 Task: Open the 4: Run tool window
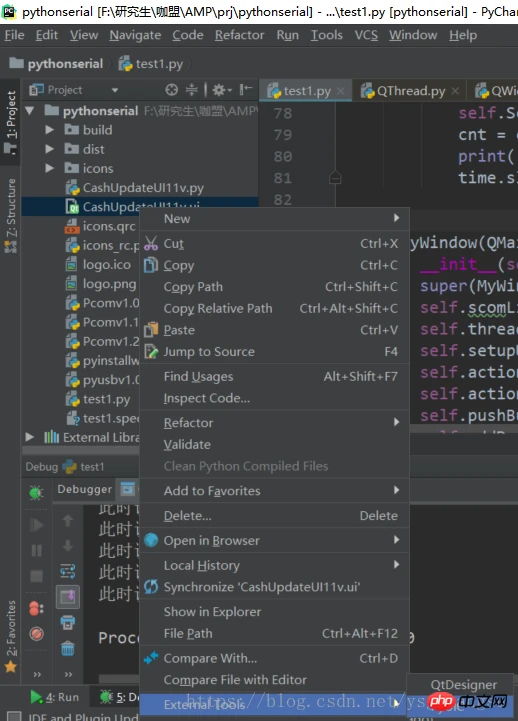(x=55, y=697)
